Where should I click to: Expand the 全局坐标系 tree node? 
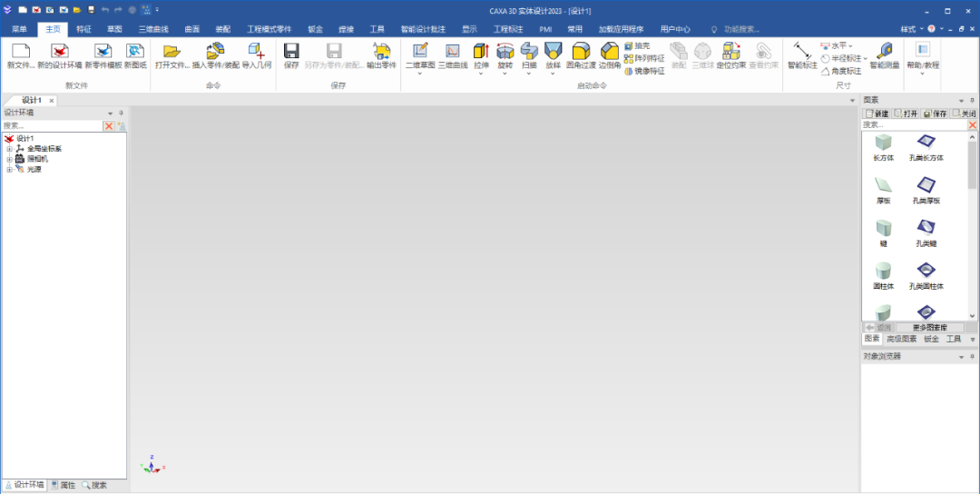tap(9, 148)
